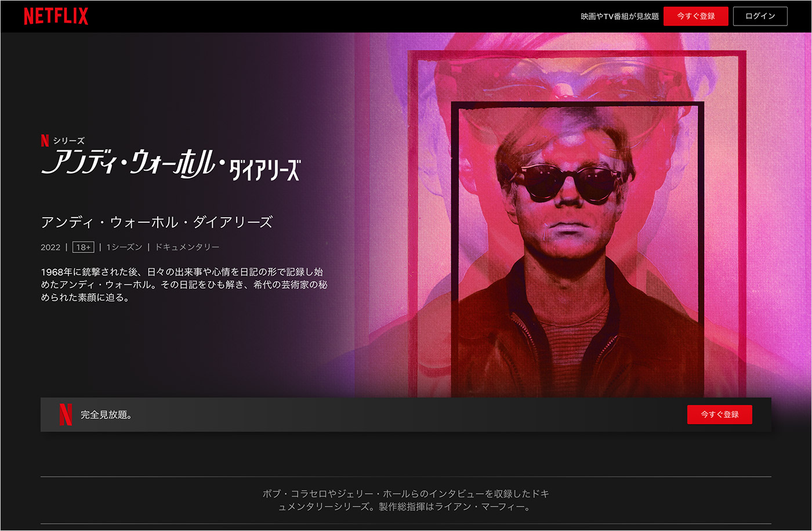Open the ログイン login button
This screenshot has height=531, width=812.
[760, 16]
